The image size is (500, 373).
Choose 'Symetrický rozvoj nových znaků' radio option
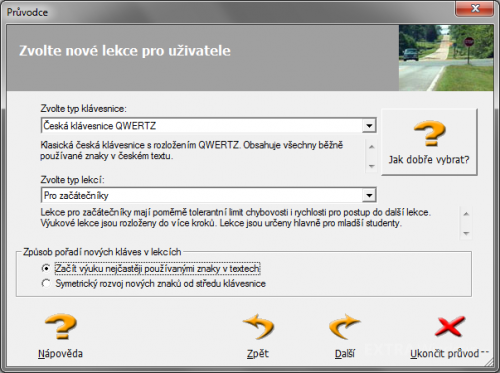46,284
